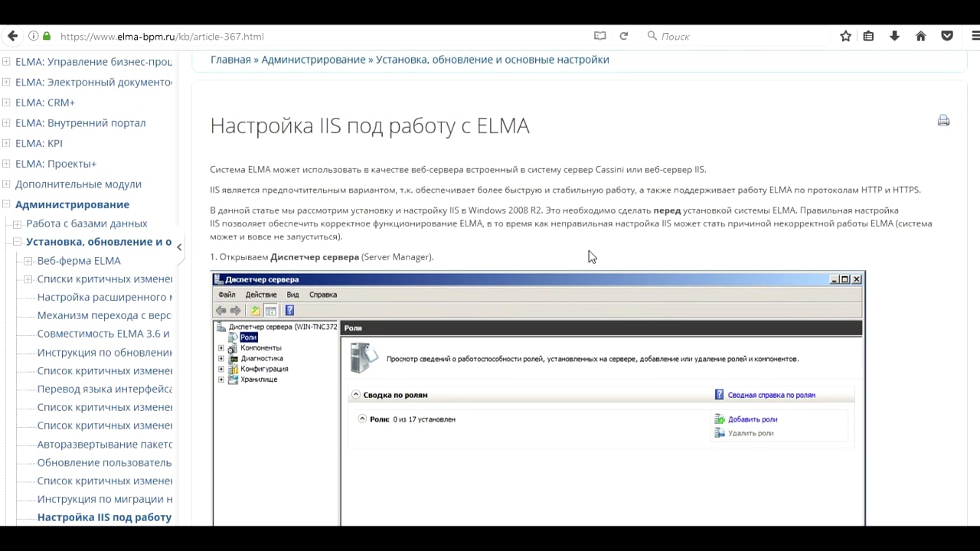
Task: Expand the ELMA: Проекты+ tree node
Action: (6, 164)
